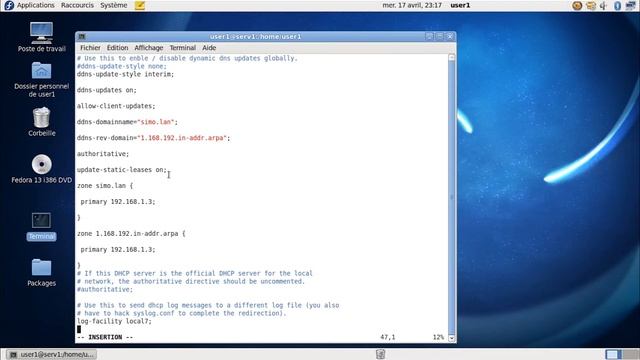This screenshot has width=640, height=360.
Task: Click the network connection tray icon
Action: [631, 5]
